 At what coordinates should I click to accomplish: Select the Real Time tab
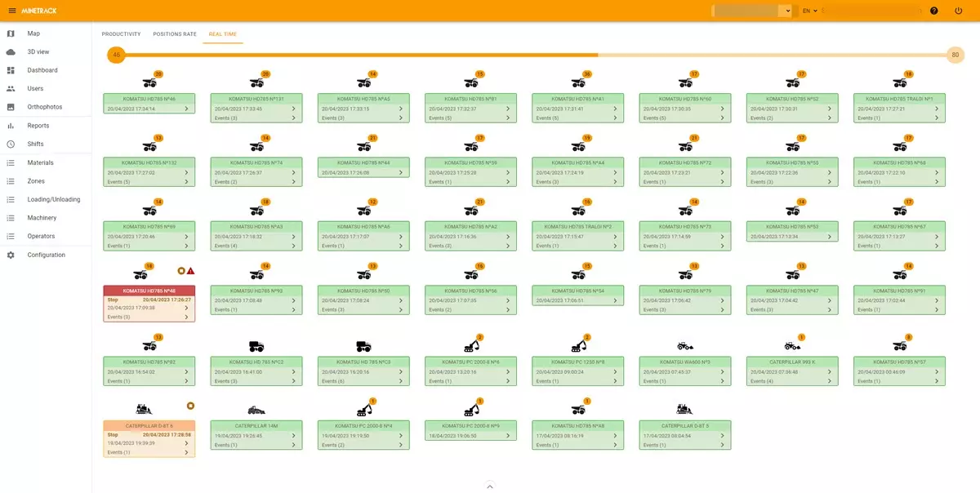[x=222, y=34]
